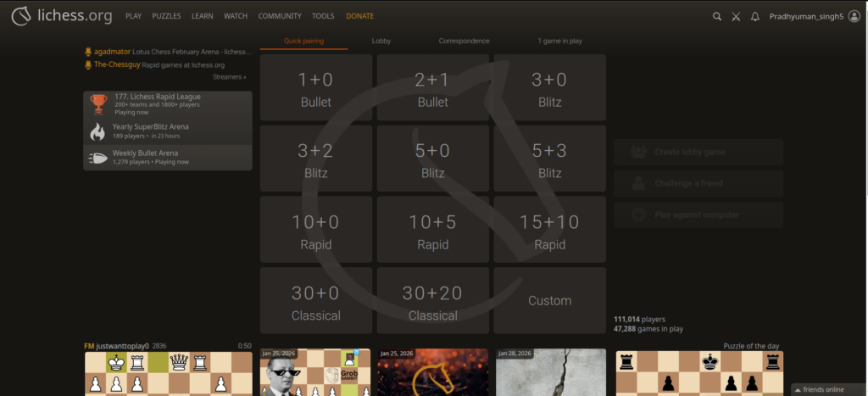Click the DONATE link

(x=359, y=16)
